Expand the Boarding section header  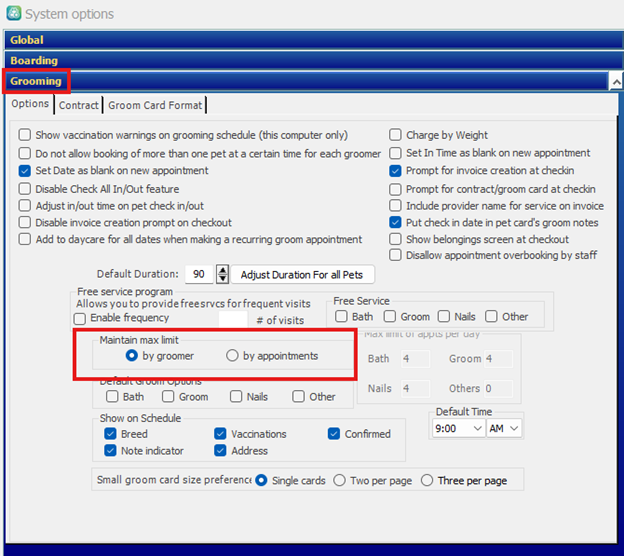(314, 60)
